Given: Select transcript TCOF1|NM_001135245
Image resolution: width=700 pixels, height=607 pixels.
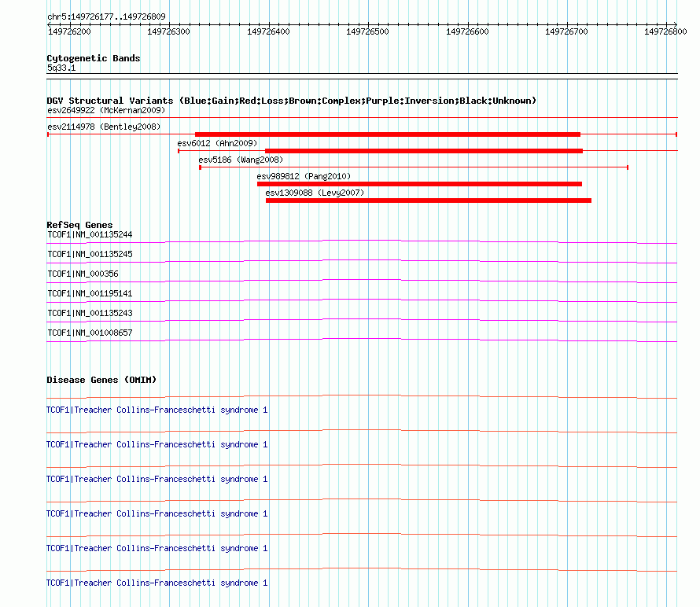Looking at the screenshot, I should click(x=90, y=255).
